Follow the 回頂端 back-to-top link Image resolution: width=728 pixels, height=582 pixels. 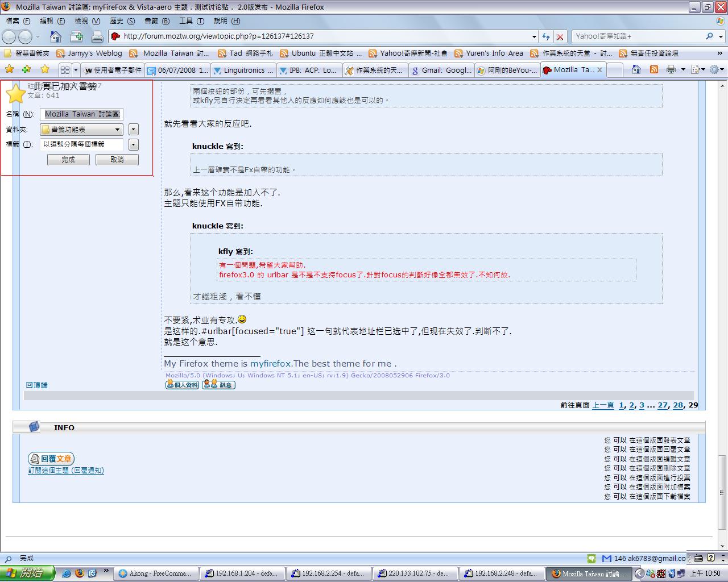click(37, 385)
